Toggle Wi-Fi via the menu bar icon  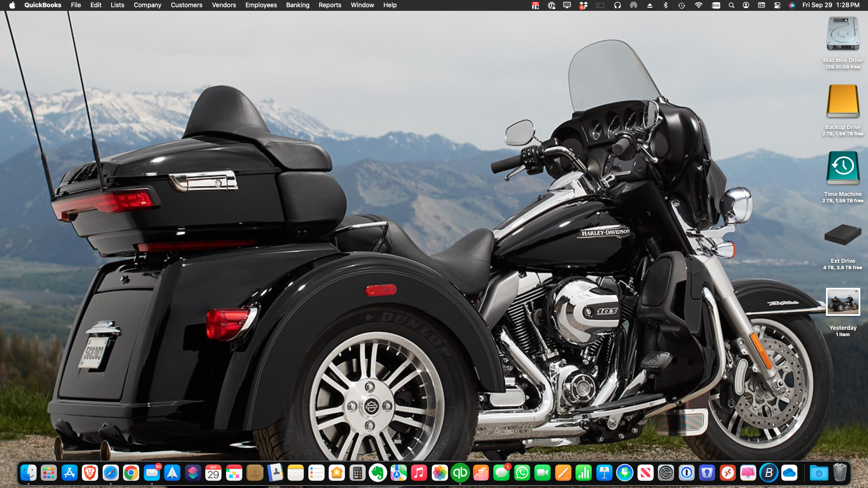699,5
